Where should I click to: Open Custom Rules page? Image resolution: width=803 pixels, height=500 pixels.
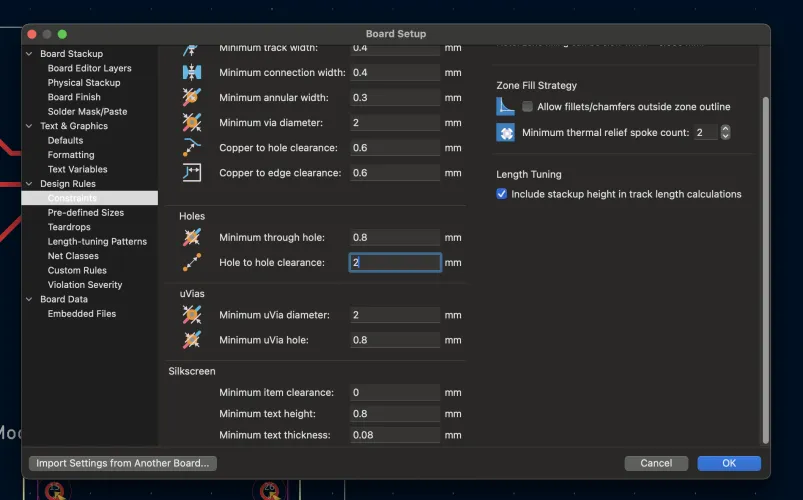(77, 270)
